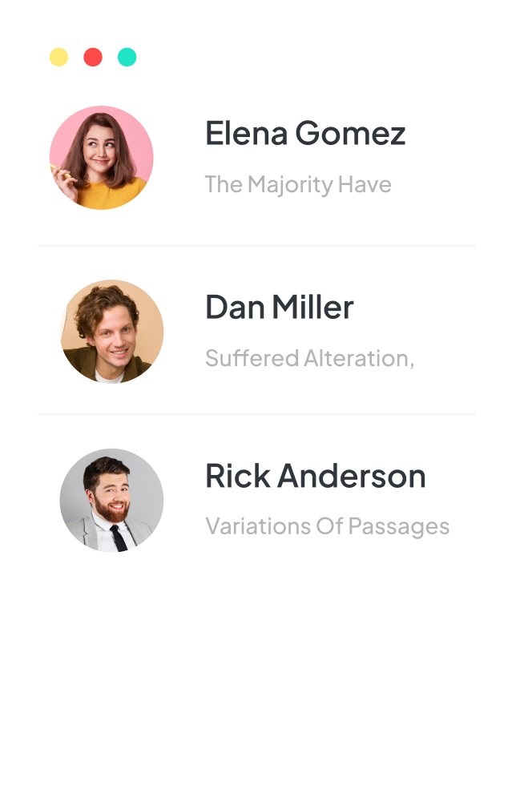Click the traffic light dot group
Viewport: 532px width, 785px height.
click(93, 57)
